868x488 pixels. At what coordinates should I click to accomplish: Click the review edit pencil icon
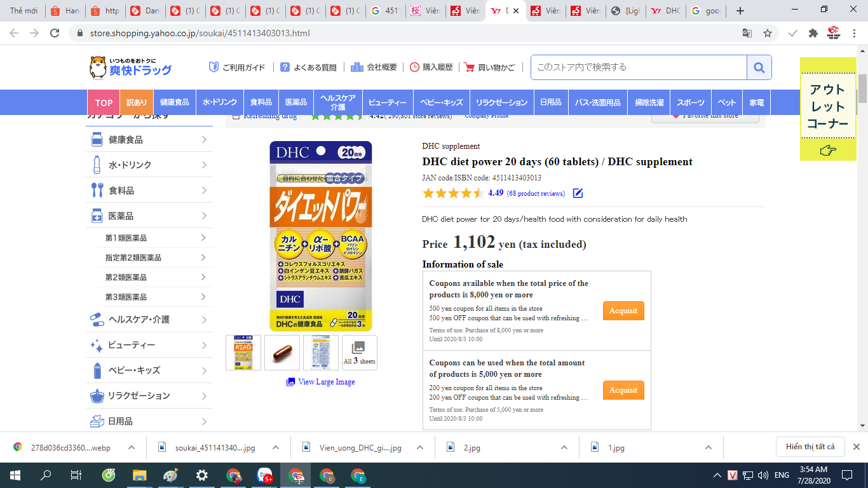coord(578,193)
